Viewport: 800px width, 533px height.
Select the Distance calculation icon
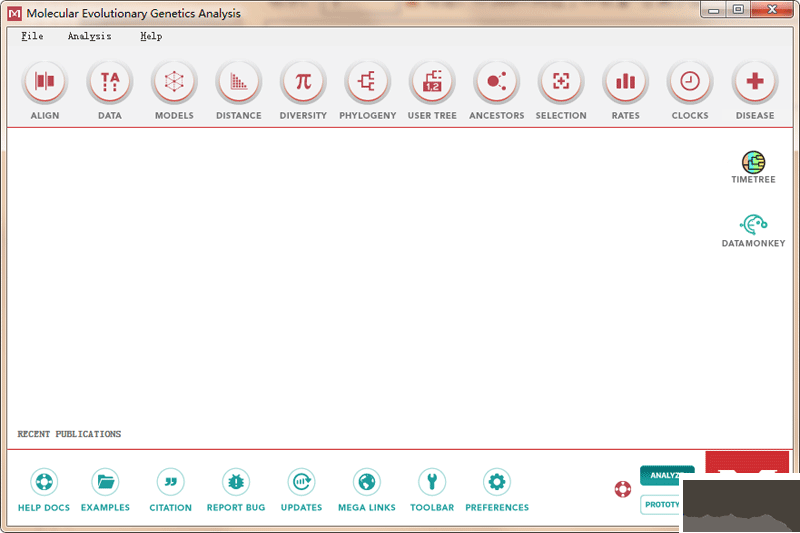coord(238,82)
